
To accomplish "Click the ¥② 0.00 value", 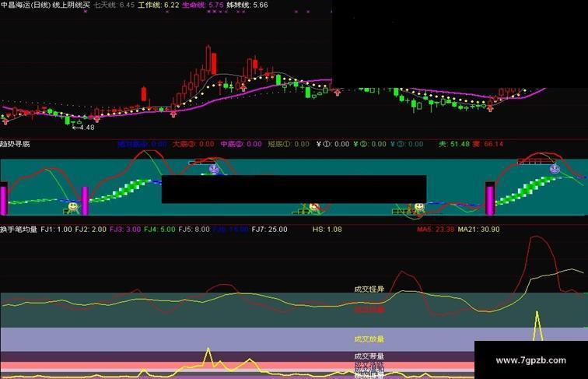I will coord(369,144).
